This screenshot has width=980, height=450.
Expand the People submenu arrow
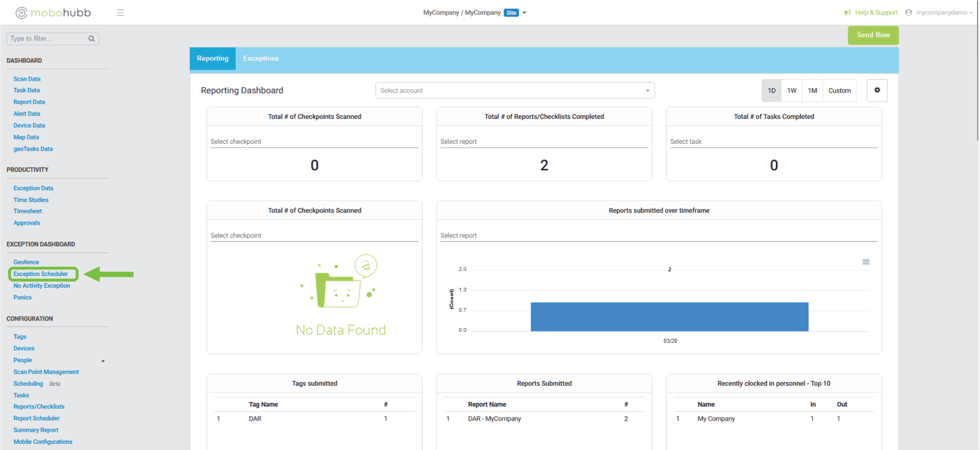(103, 361)
